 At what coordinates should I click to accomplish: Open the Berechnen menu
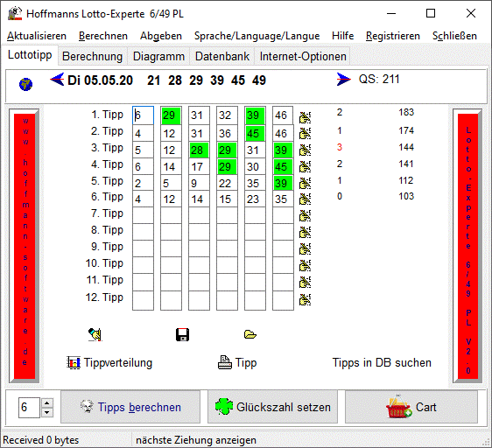tap(103, 36)
